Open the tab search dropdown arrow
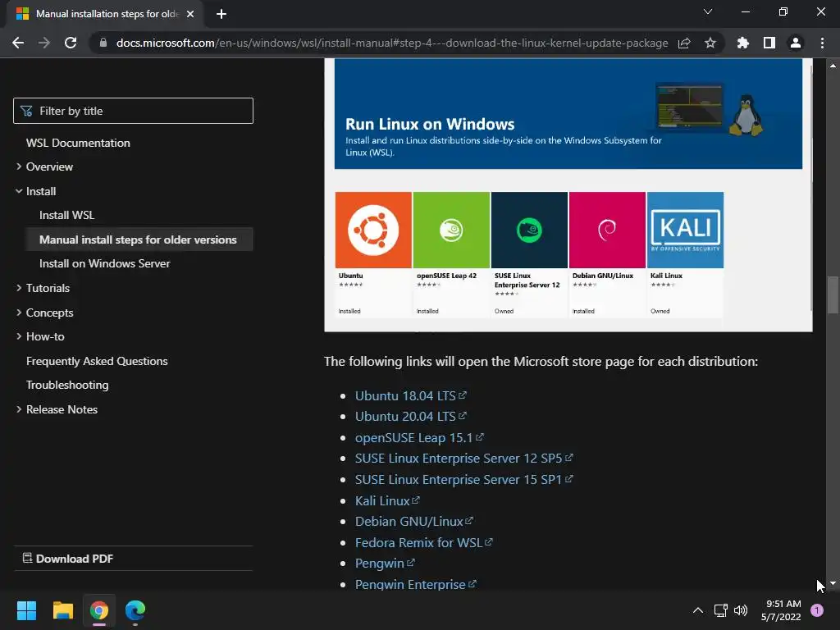The height and width of the screenshot is (630, 840). (x=708, y=11)
